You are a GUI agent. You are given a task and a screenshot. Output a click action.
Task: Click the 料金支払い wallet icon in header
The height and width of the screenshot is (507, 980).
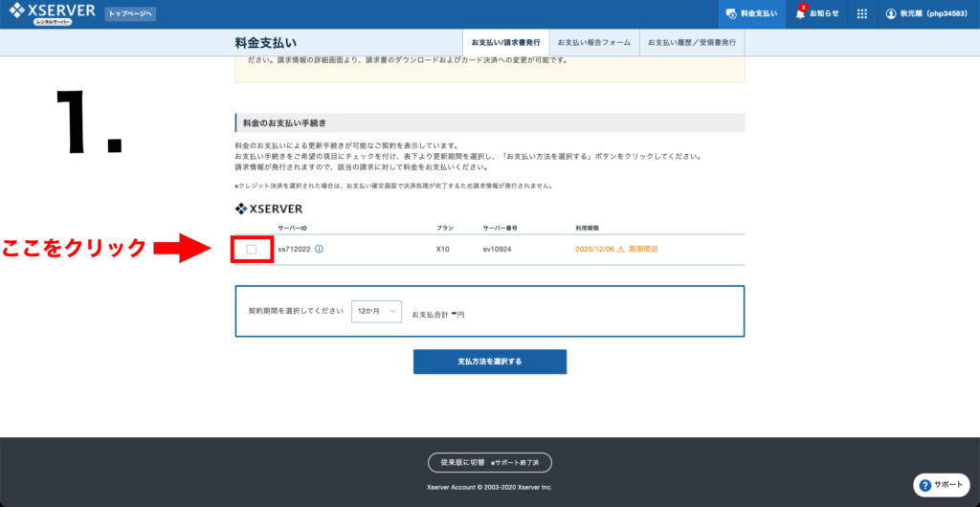(731, 13)
